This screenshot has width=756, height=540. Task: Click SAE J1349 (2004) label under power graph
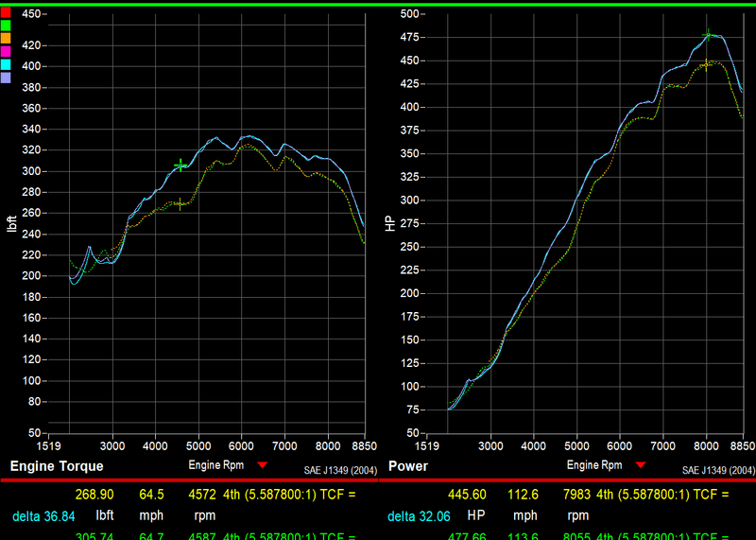point(718,470)
